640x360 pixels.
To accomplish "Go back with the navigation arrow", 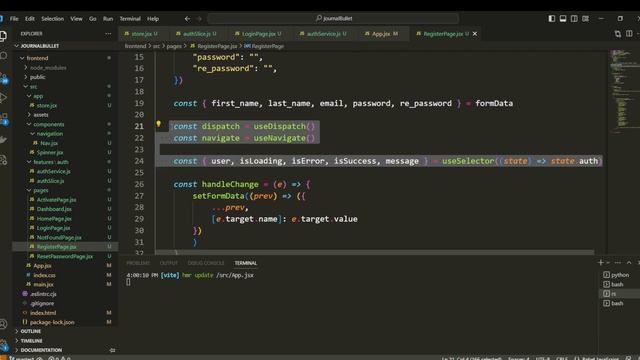I will [x=187, y=18].
